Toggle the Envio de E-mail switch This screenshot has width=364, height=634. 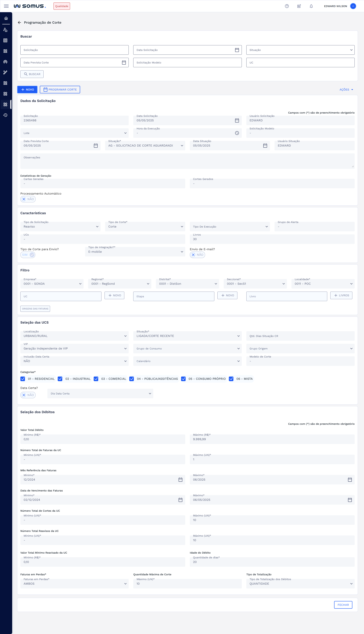(x=197, y=255)
